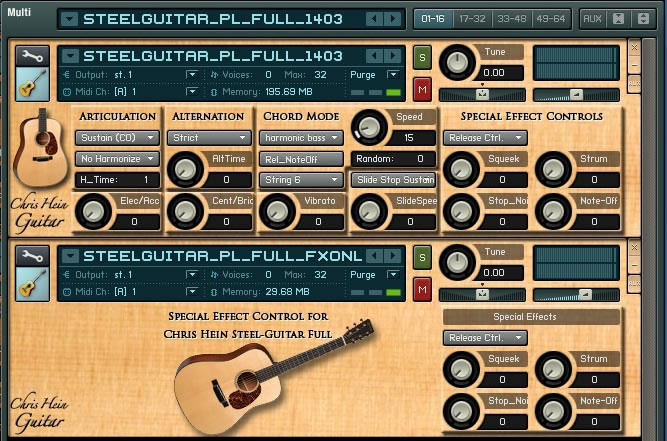This screenshot has width=667, height=441.
Task: Open Output st. 1 dropdown for 1403 instrument
Action: [x=192, y=75]
